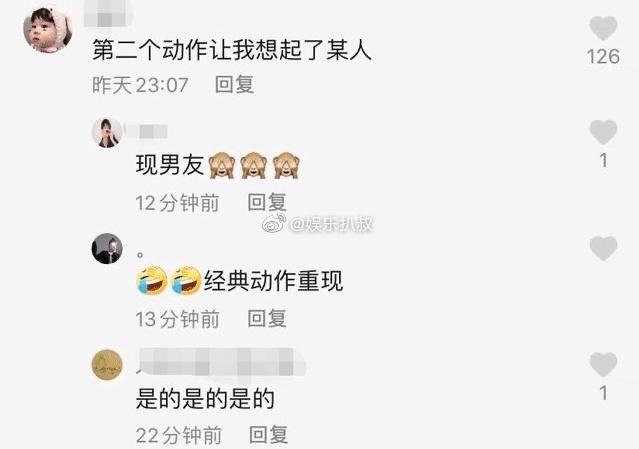Select the reply text 是的是的是的

(205, 398)
